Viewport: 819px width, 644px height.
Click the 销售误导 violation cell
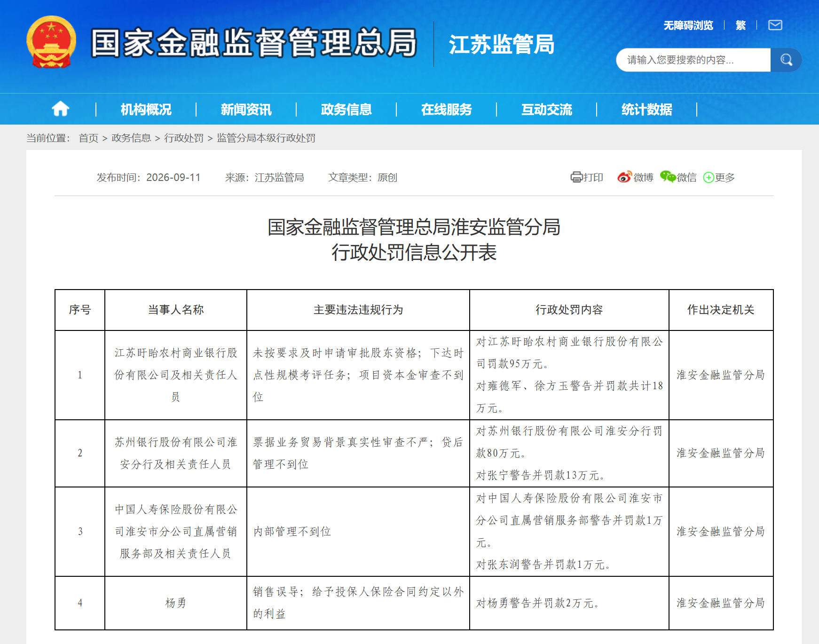click(x=358, y=603)
